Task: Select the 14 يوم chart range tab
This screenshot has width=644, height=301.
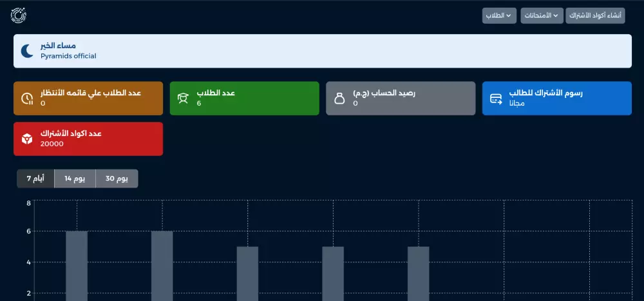Action: point(75,179)
